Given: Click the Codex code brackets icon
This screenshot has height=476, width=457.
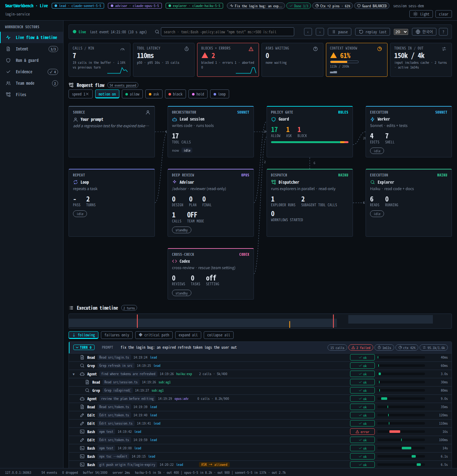Looking at the screenshot, I should pos(175,261).
